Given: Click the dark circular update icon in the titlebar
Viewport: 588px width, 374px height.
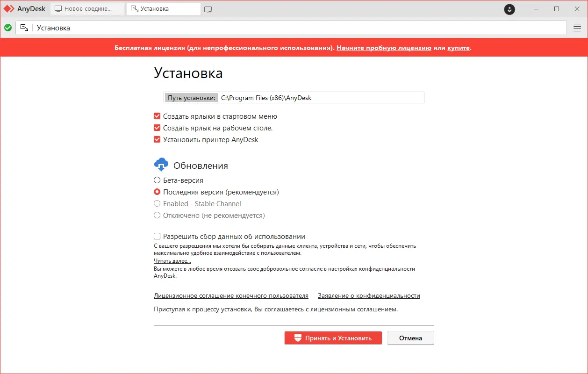Looking at the screenshot, I should point(509,9).
